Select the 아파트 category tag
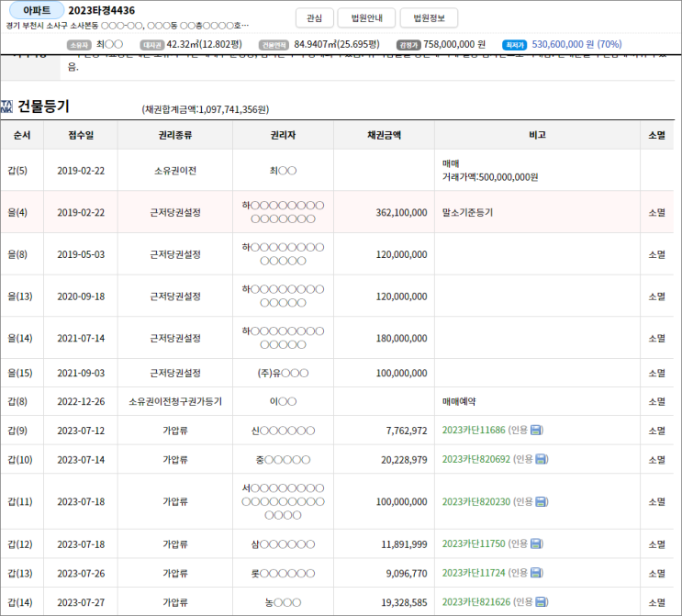 pos(37,10)
